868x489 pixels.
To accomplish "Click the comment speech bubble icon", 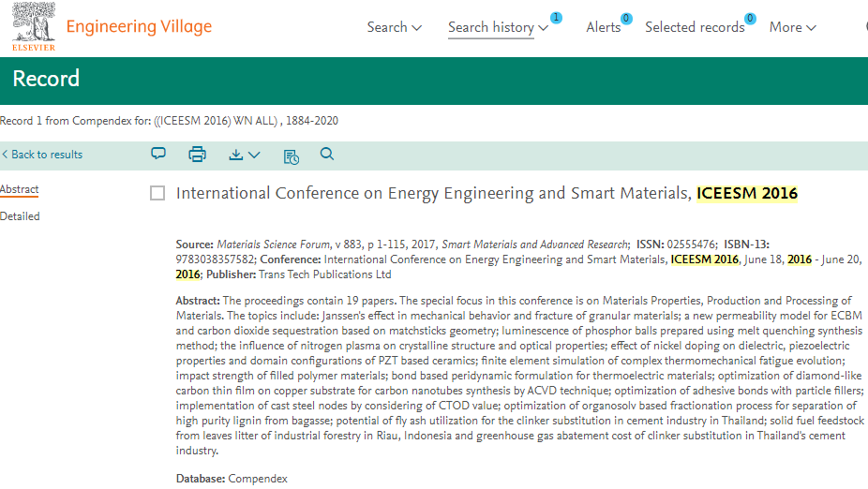I will pos(158,154).
